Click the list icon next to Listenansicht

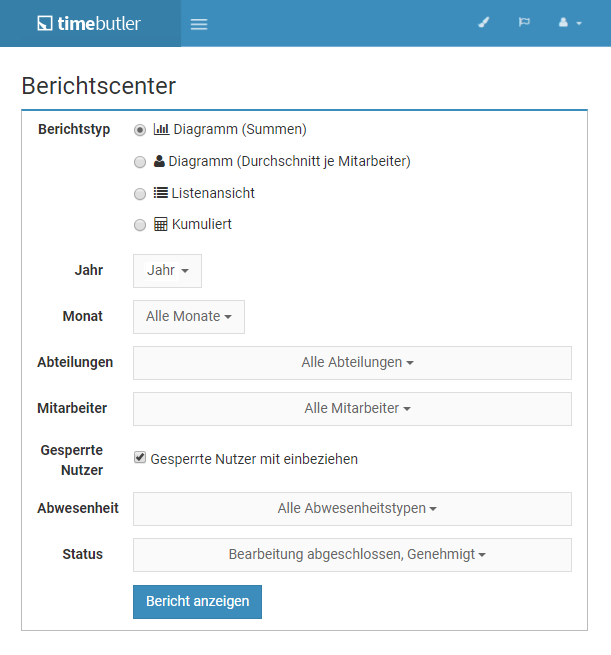point(161,193)
